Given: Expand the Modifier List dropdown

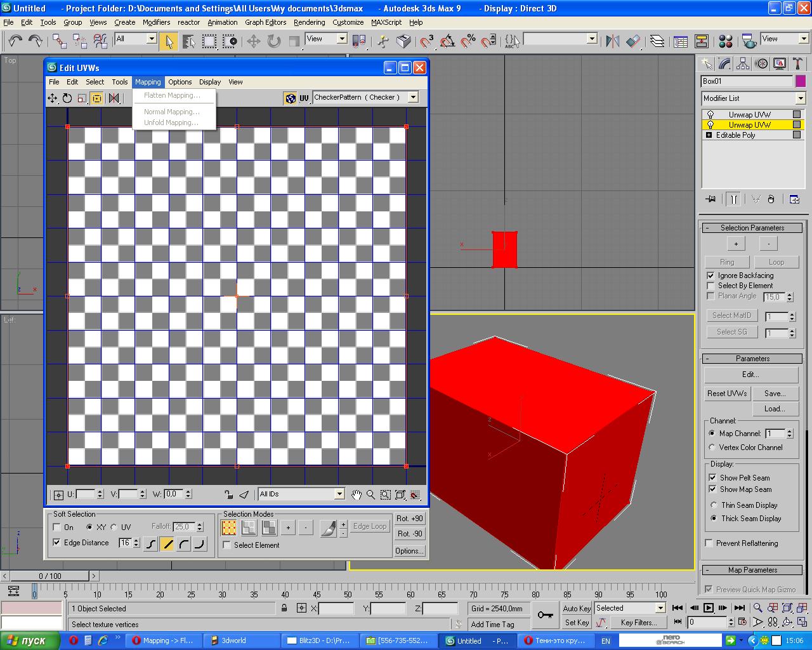Looking at the screenshot, I should [x=800, y=98].
